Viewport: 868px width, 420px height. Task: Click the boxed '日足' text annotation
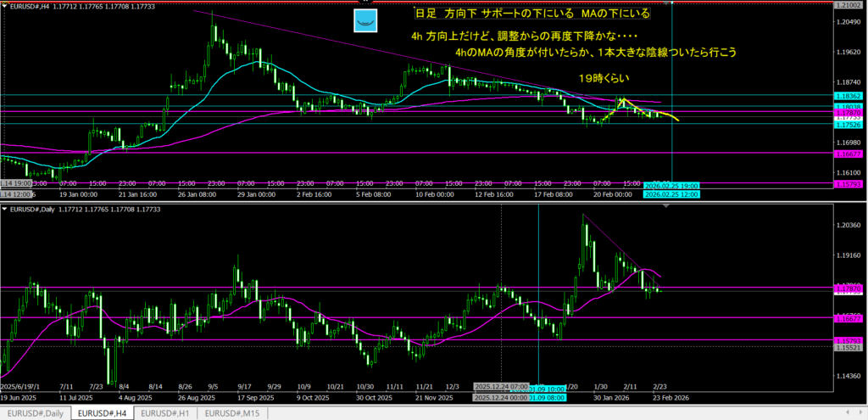coord(424,14)
